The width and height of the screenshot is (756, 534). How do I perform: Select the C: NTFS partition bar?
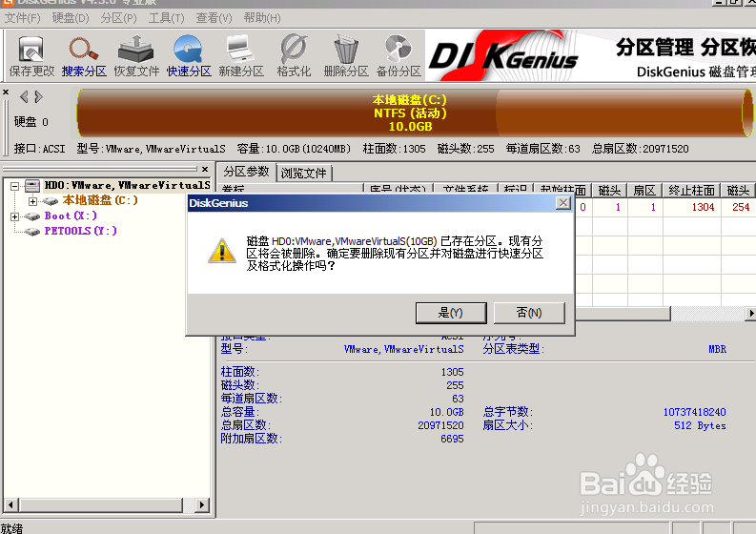click(x=414, y=113)
